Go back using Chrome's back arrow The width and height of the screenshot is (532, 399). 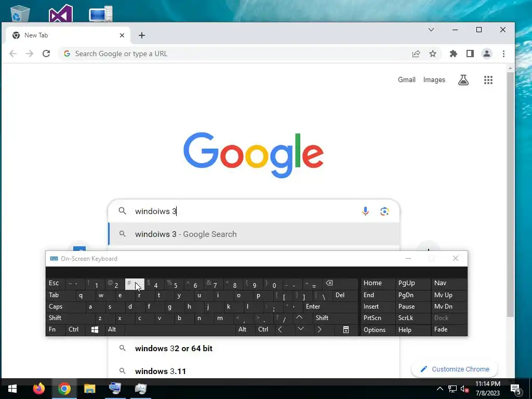click(x=13, y=54)
